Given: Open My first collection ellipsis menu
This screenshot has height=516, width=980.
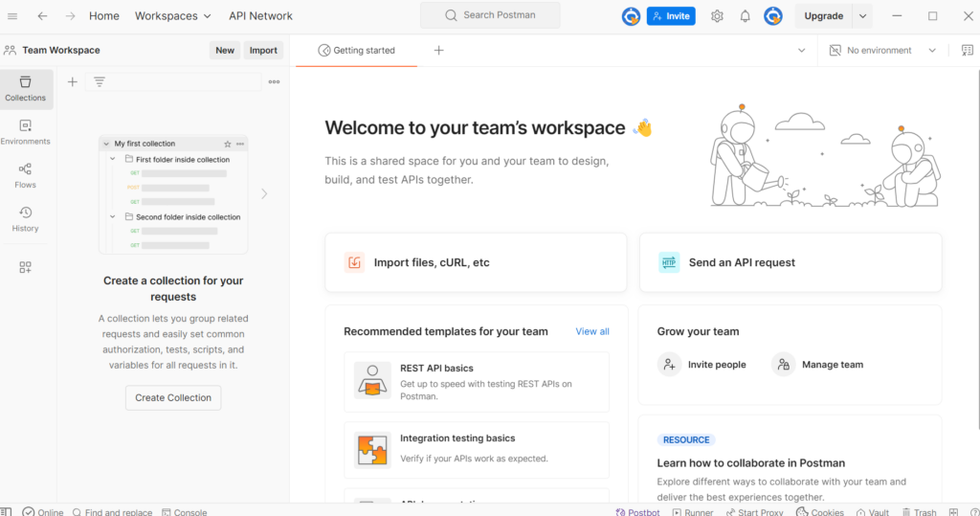Looking at the screenshot, I should pyautogui.click(x=240, y=144).
